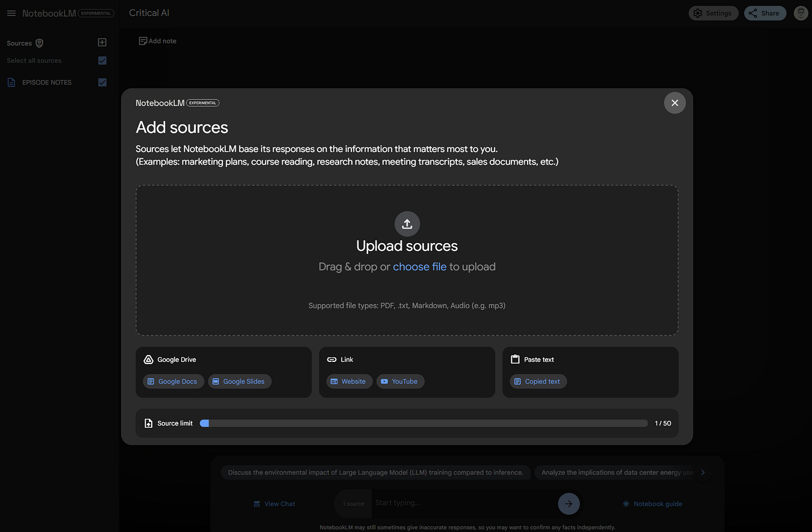
Task: Select the LLM training environmental impact suggestion
Action: (376, 472)
